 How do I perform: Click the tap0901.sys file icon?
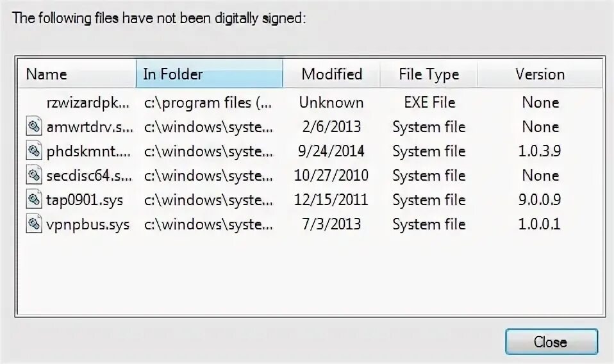pyautogui.click(x=34, y=199)
